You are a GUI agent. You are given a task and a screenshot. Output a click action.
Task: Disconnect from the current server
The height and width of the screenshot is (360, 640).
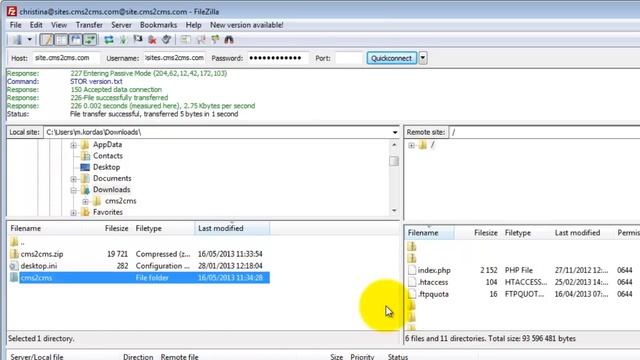[x=152, y=40]
